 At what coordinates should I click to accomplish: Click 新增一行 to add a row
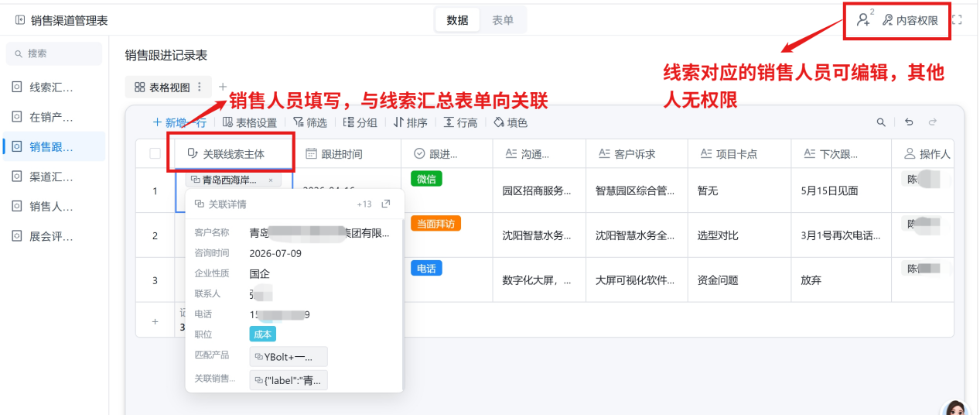click(179, 122)
